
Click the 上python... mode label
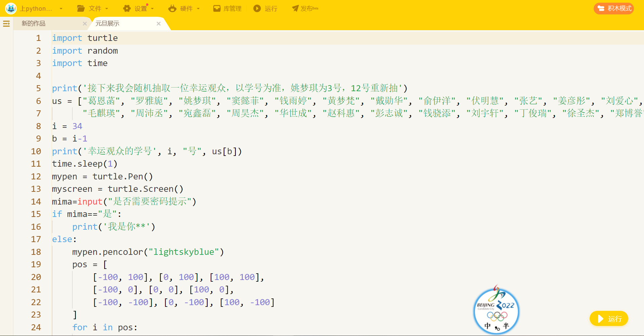point(36,9)
